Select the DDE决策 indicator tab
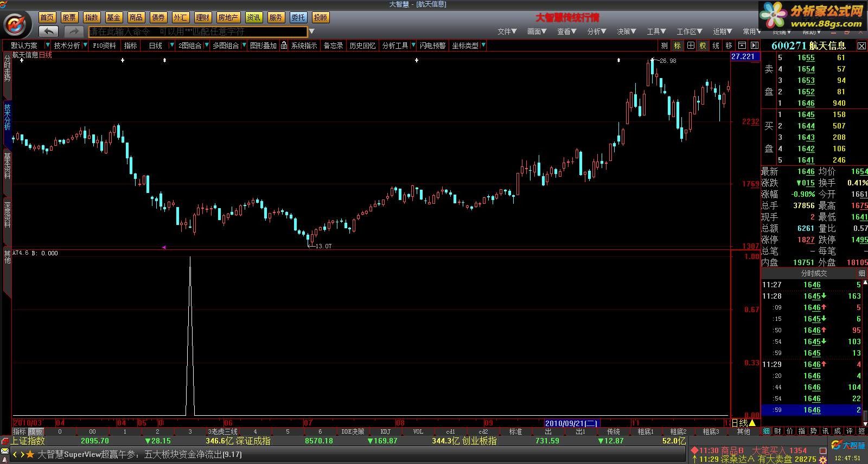868x464 pixels. [353, 432]
